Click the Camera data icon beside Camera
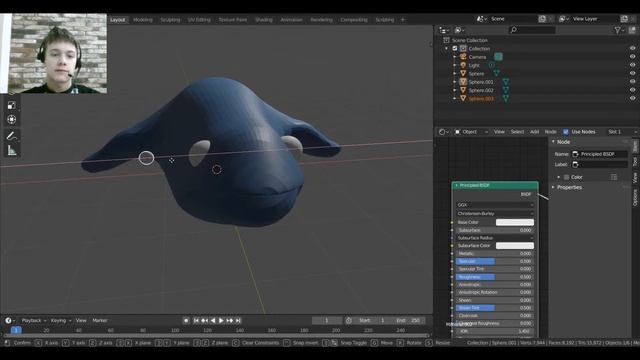Image resolution: width=640 pixels, height=360 pixels. 498,57
